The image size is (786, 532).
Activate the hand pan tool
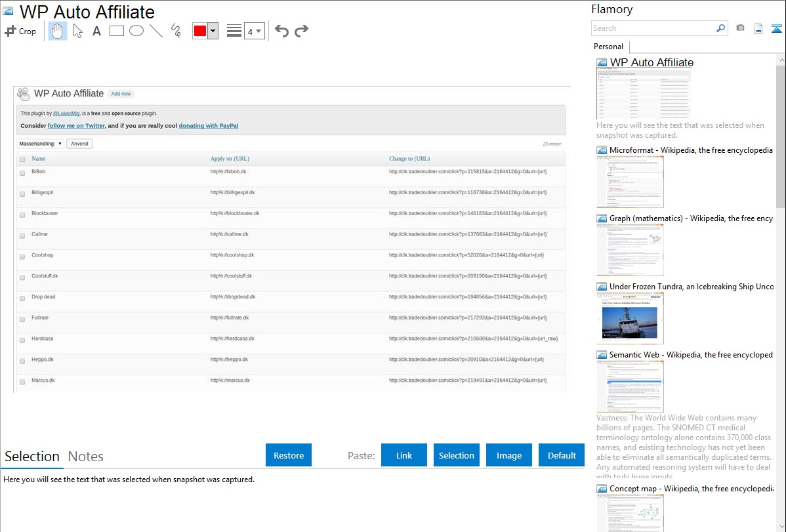(x=58, y=31)
